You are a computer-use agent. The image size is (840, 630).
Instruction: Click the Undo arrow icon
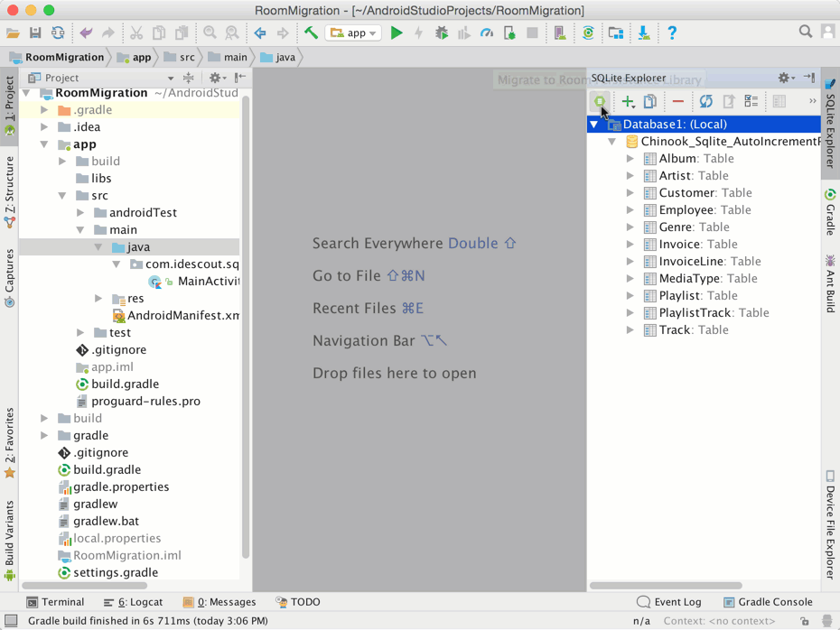click(x=86, y=33)
